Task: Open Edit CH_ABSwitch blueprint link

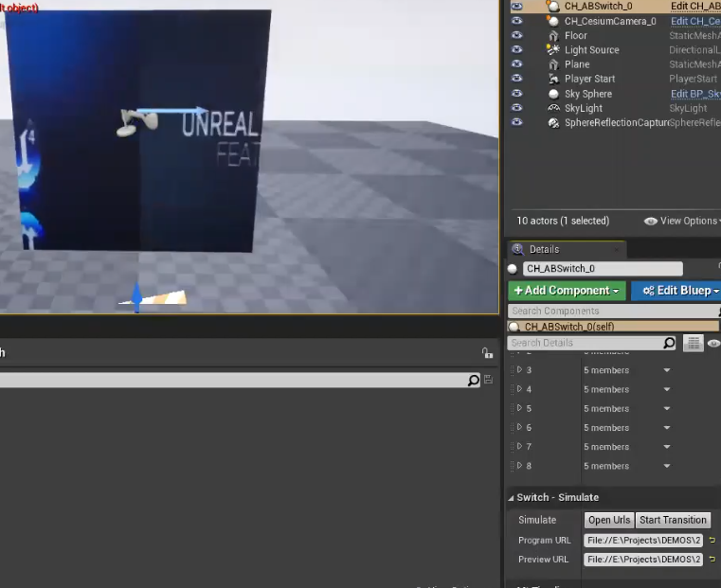Action: [x=695, y=6]
